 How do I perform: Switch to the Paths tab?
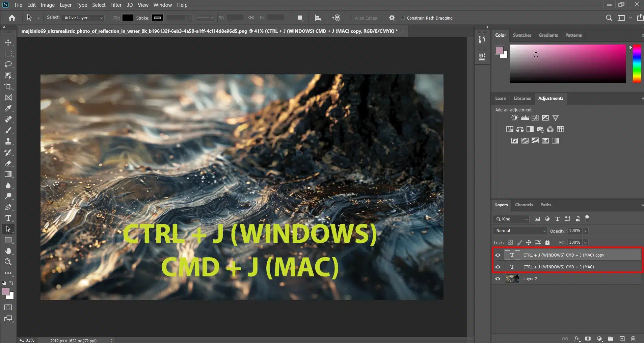pyautogui.click(x=545, y=205)
